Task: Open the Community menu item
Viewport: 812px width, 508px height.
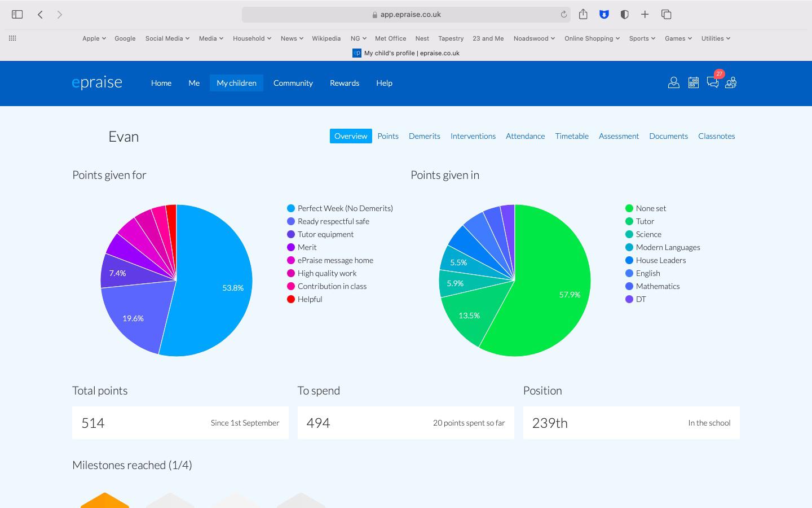Action: pyautogui.click(x=293, y=83)
